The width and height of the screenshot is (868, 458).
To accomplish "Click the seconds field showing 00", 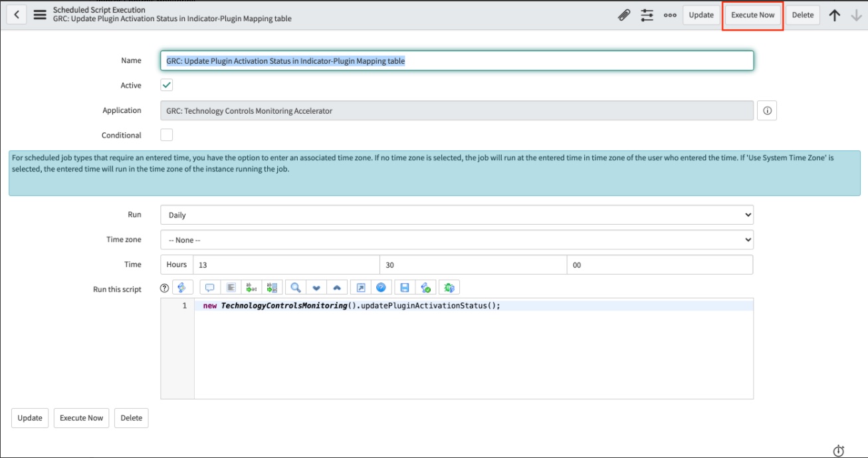I will click(660, 265).
